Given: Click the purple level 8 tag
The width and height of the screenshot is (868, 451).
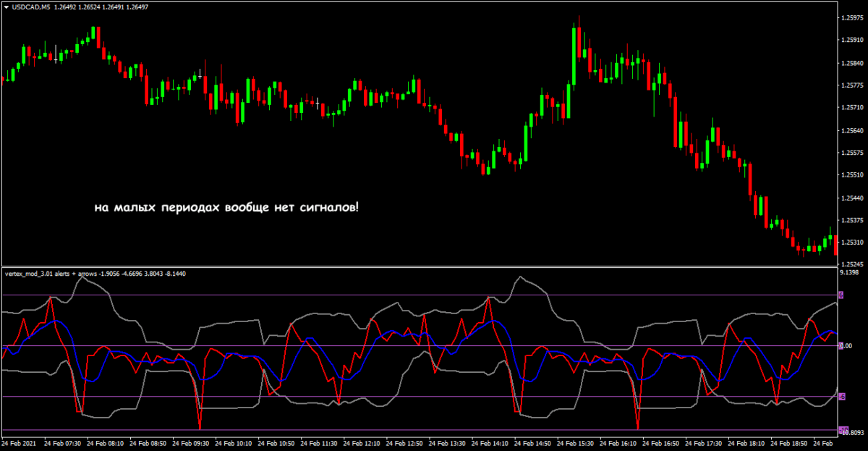Looking at the screenshot, I should tap(841, 295).
